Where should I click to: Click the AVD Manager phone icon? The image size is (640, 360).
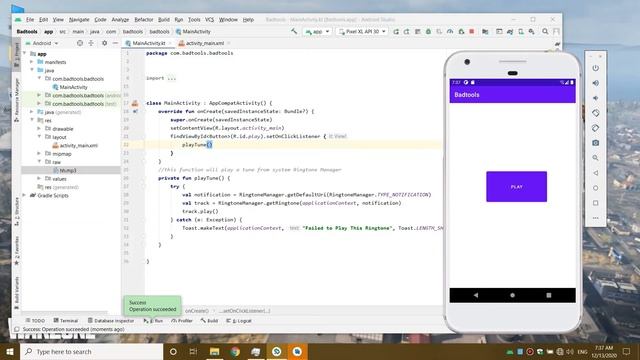[521, 31]
